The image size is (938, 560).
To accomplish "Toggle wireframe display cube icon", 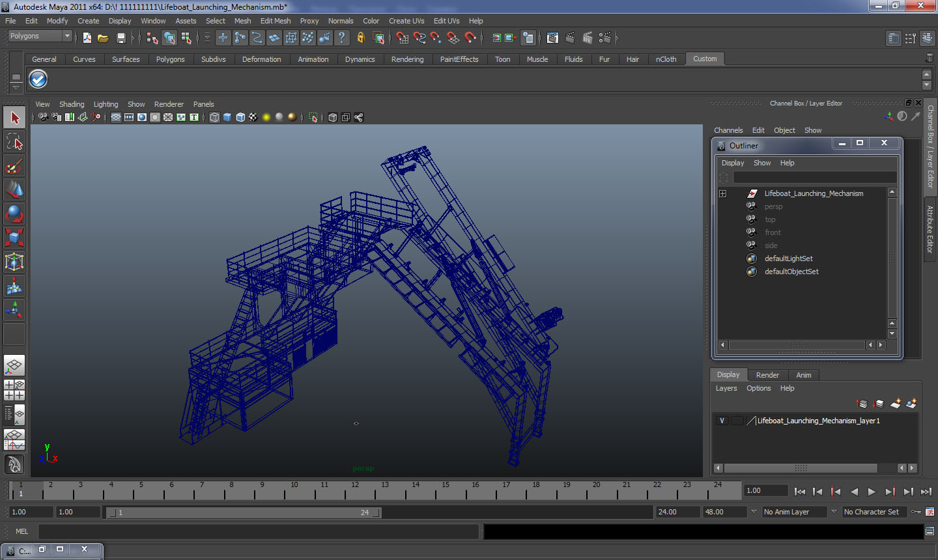I will [214, 117].
